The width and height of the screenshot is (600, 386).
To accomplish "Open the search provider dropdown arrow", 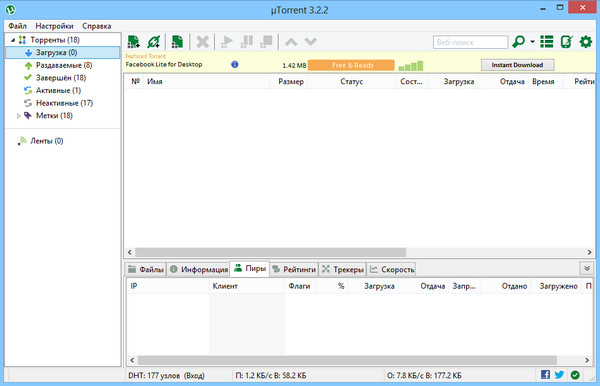I will pyautogui.click(x=532, y=42).
